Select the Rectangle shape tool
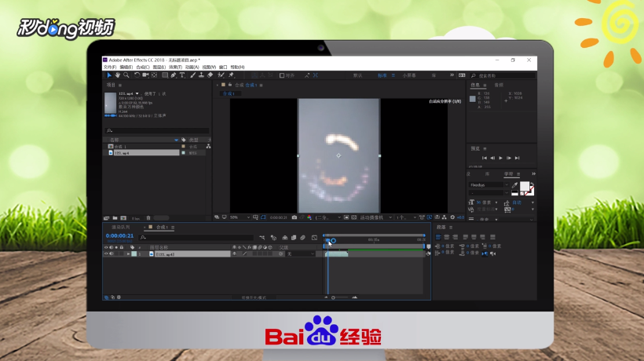 (x=165, y=75)
